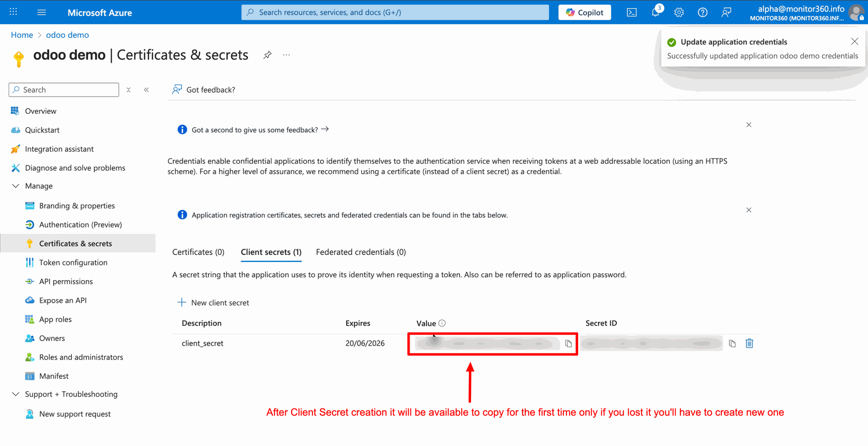Dismiss the tabs info banner
Viewport: 868px width, 446px height.
click(749, 210)
